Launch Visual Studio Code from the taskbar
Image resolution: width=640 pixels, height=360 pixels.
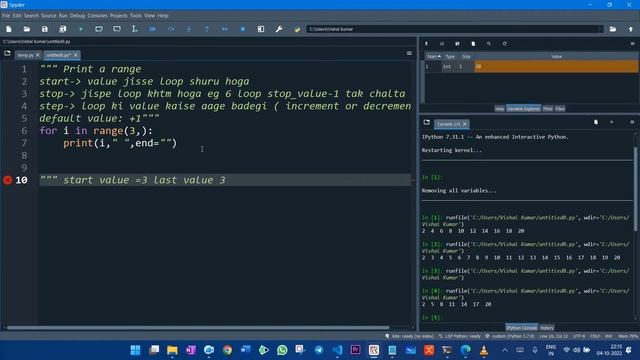(337, 350)
